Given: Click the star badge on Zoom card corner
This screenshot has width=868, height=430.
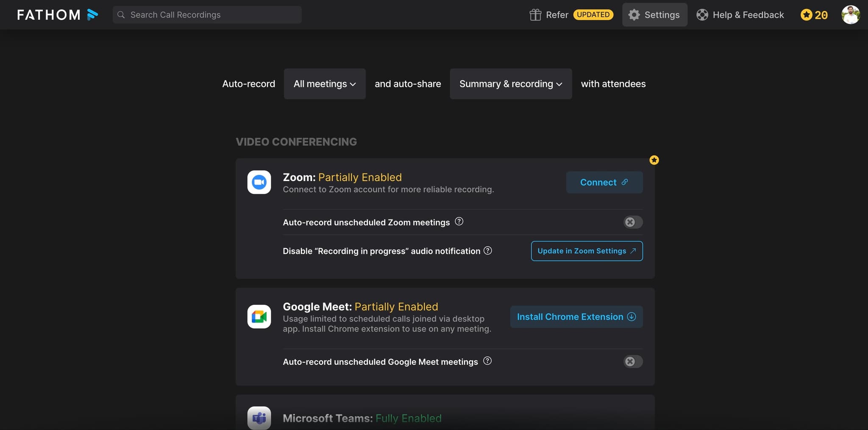Looking at the screenshot, I should 654,160.
